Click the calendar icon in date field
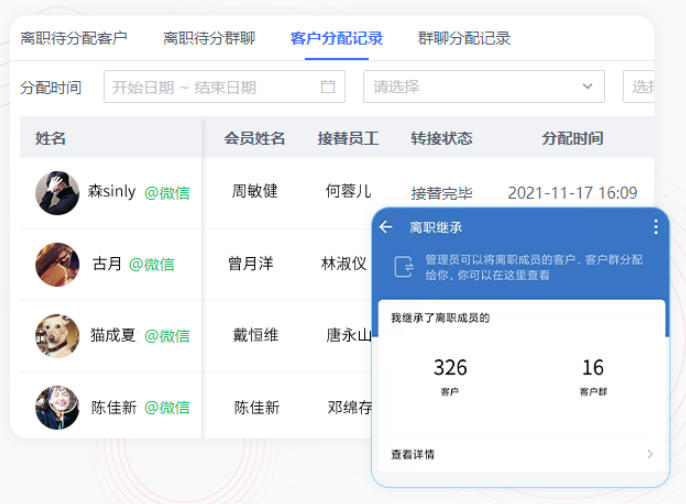686x504 pixels. coord(328,87)
